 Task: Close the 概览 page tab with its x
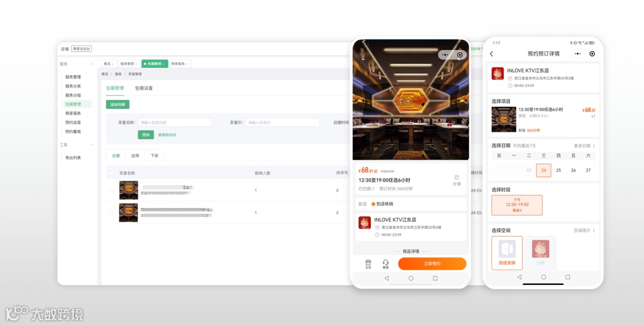(113, 64)
